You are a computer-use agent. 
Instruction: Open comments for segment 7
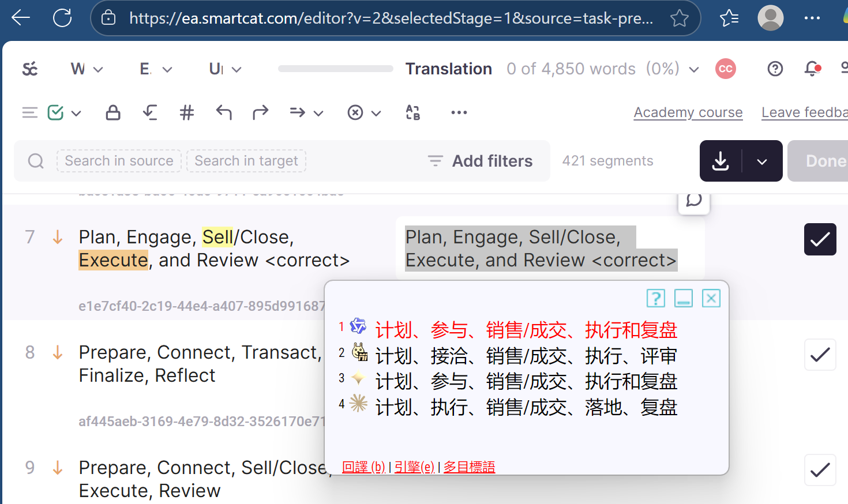[693, 200]
